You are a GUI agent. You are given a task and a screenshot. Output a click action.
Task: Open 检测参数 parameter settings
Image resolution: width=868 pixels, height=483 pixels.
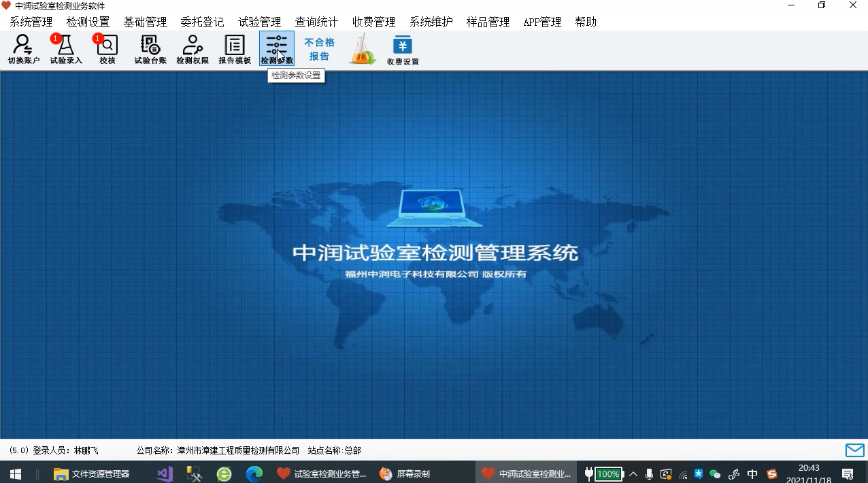click(277, 49)
